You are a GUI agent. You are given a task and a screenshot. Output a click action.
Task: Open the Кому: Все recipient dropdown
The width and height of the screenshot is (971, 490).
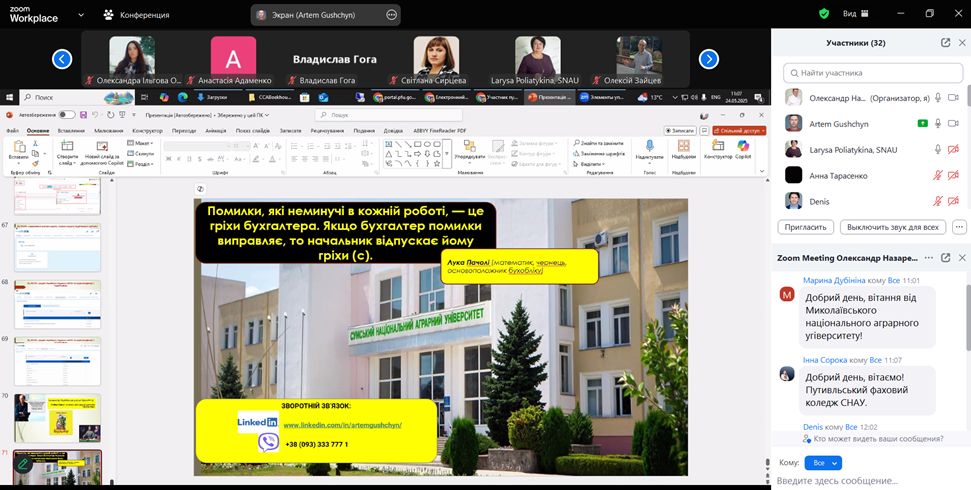[x=824, y=463]
